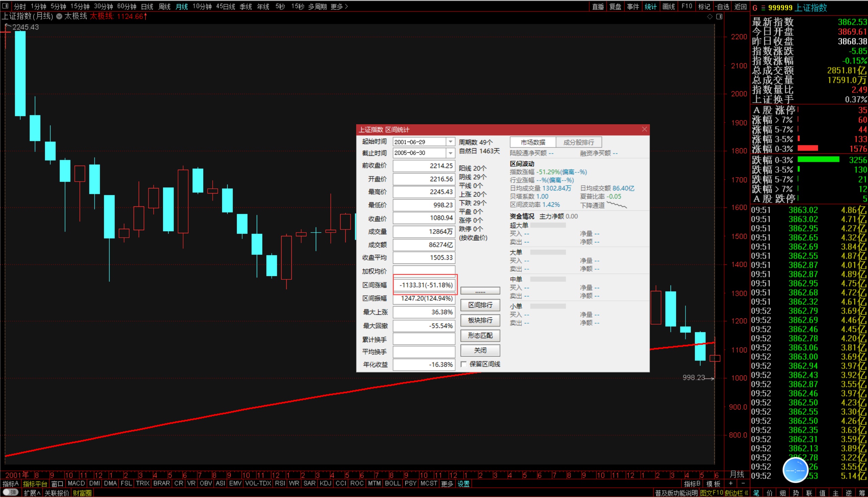Click the round icon beside 太极线 label
The height and width of the screenshot is (498, 868).
[59, 16]
